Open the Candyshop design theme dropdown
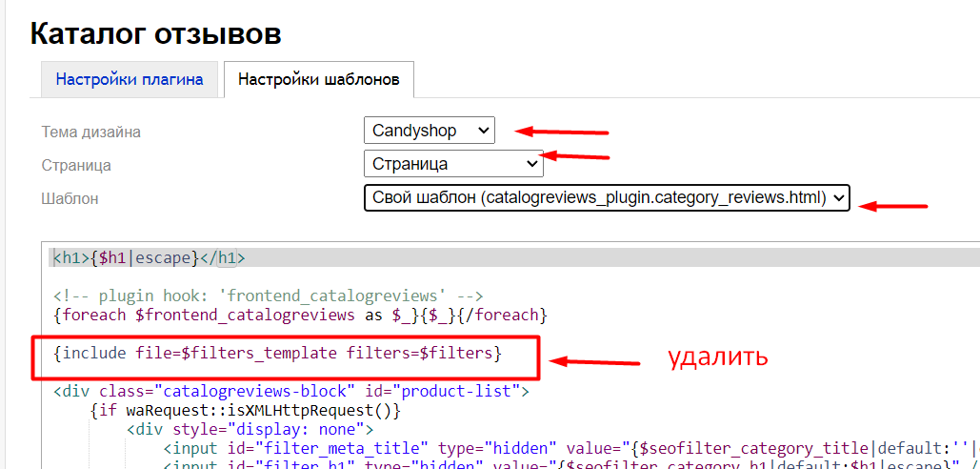Image resolution: width=980 pixels, height=469 pixels. point(429,131)
